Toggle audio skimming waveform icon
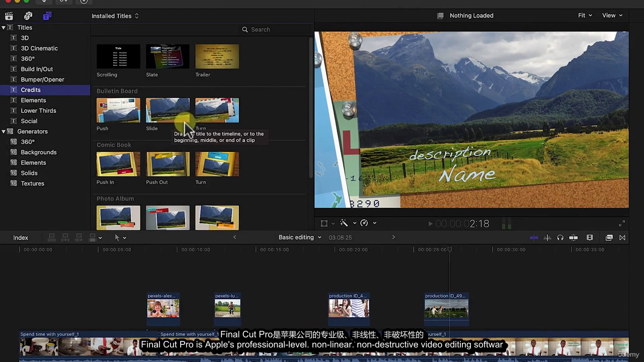Image resolution: width=644 pixels, height=362 pixels. [547, 238]
